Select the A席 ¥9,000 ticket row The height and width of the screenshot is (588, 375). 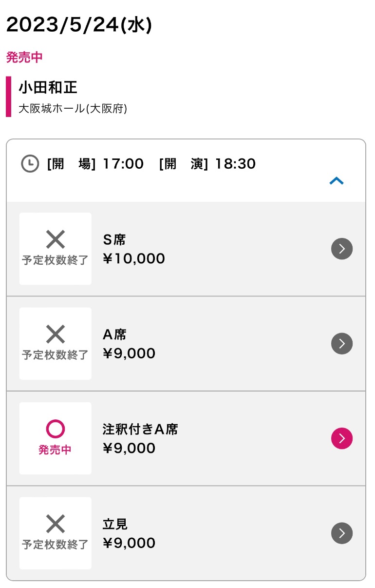[186, 344]
